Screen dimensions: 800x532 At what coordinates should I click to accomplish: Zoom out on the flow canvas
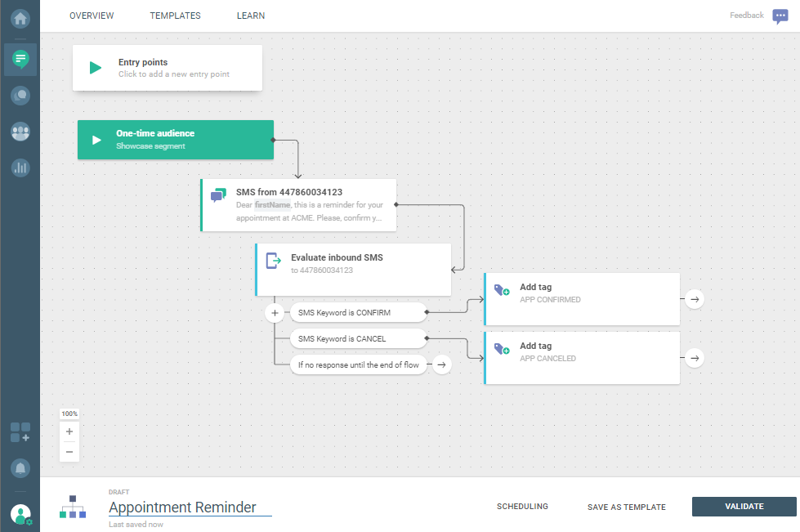(69, 452)
